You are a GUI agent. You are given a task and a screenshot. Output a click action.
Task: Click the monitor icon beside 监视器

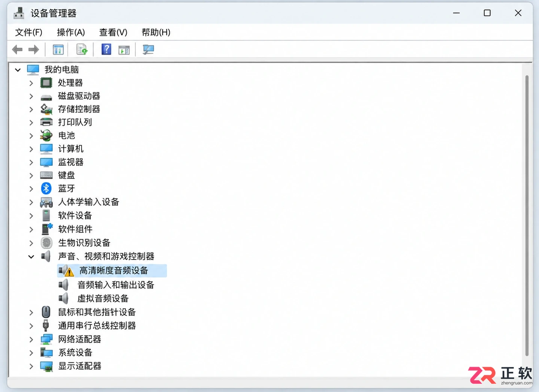[x=46, y=162]
